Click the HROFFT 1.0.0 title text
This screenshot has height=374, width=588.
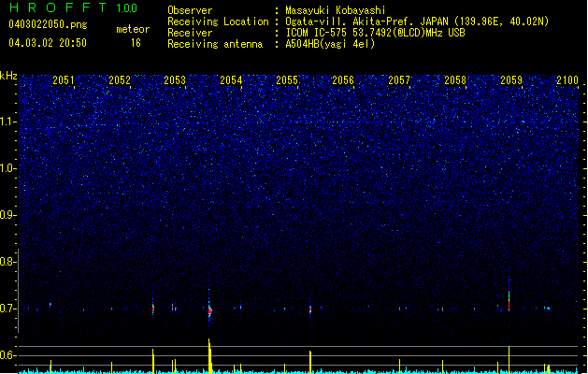tap(74, 7)
